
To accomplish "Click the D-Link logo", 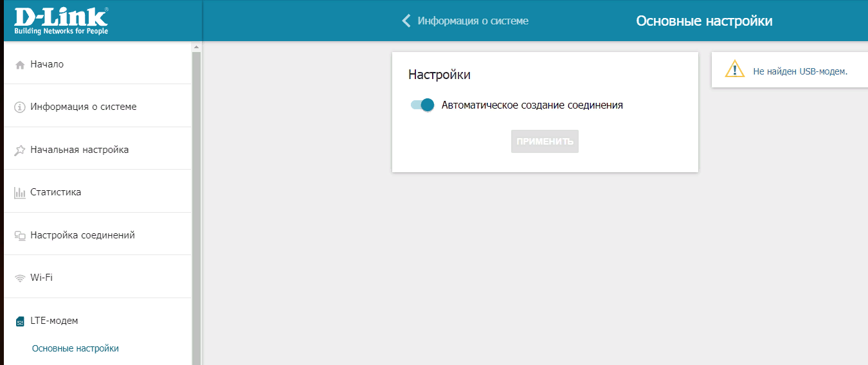I will pyautogui.click(x=61, y=21).
